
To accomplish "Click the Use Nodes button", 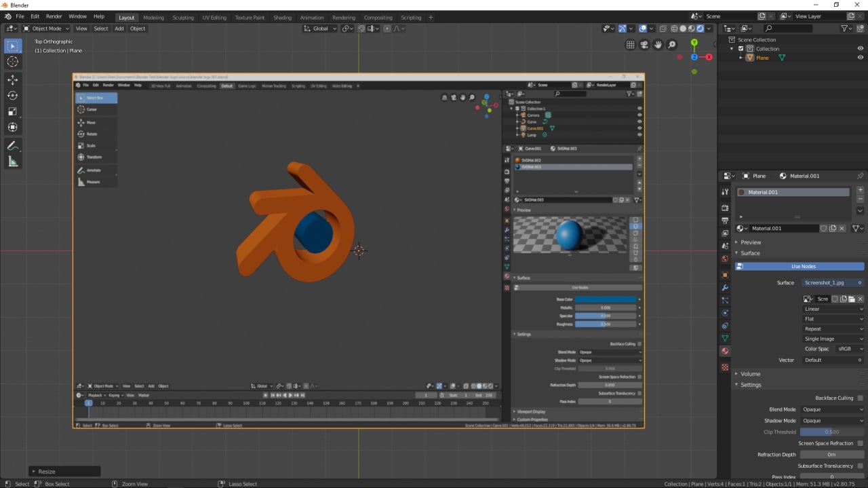I will click(x=800, y=267).
